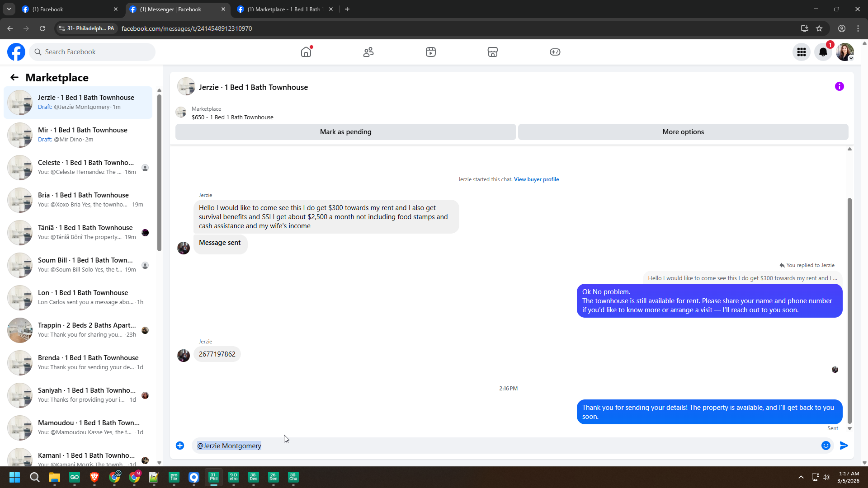Viewport: 868px width, 488px height.
Task: Open the Lon Carlos conversation
Action: (x=78, y=297)
